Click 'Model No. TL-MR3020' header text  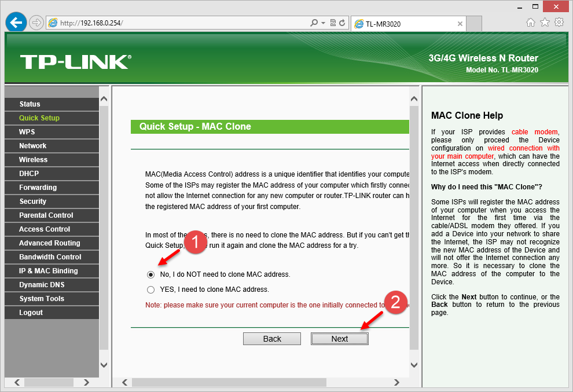pos(502,70)
